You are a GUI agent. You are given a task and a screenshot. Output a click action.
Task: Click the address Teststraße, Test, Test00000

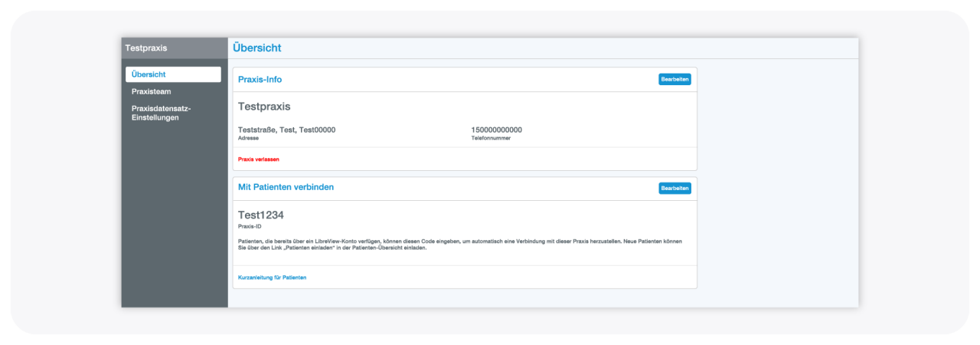(286, 130)
